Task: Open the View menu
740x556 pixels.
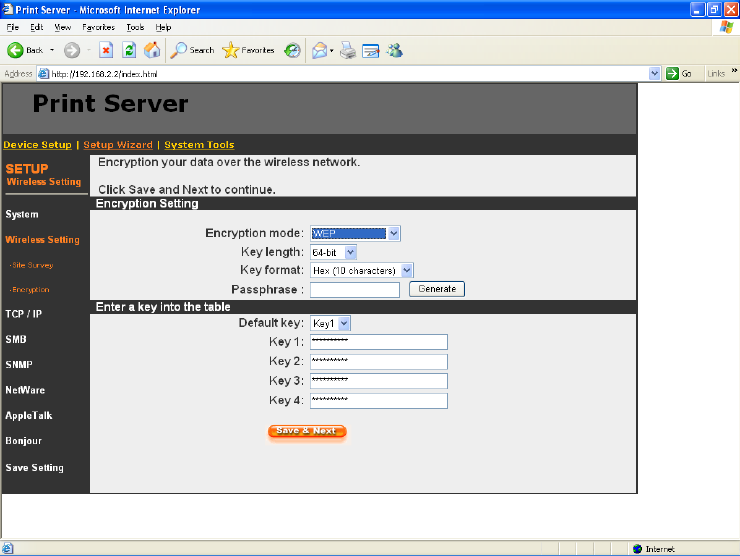Action: pyautogui.click(x=63, y=27)
